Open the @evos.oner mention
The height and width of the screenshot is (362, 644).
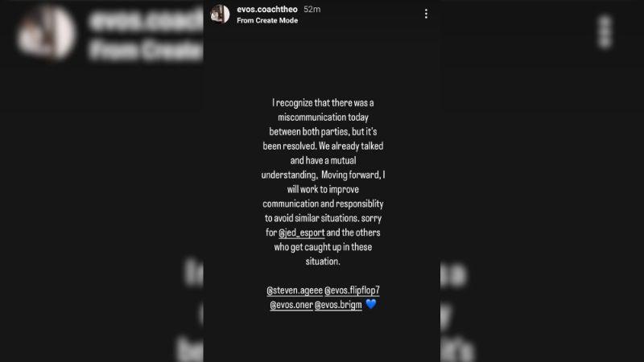[291, 305]
